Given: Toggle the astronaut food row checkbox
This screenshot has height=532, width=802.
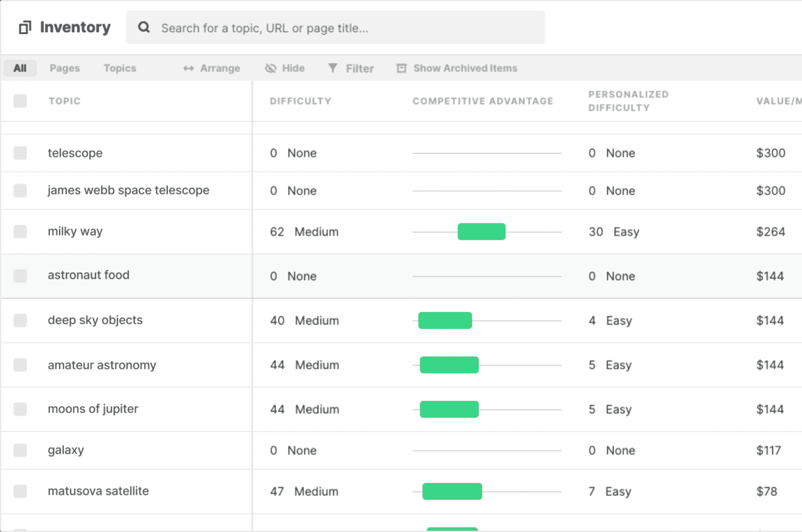Looking at the screenshot, I should (20, 276).
